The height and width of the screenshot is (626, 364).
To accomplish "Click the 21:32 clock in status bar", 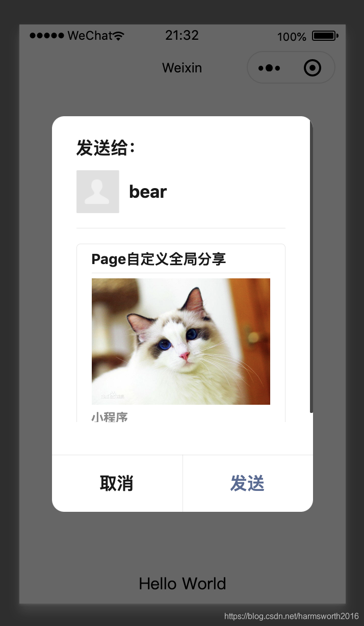I will [x=182, y=35].
